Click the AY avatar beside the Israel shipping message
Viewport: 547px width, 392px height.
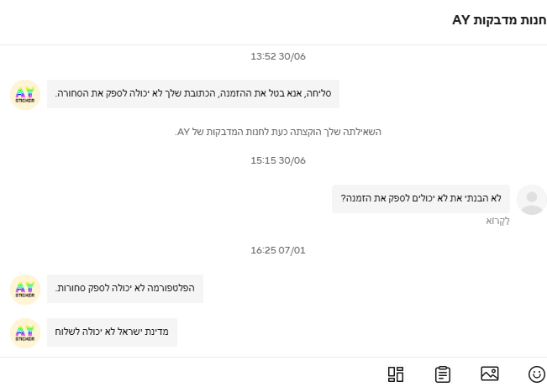25,332
